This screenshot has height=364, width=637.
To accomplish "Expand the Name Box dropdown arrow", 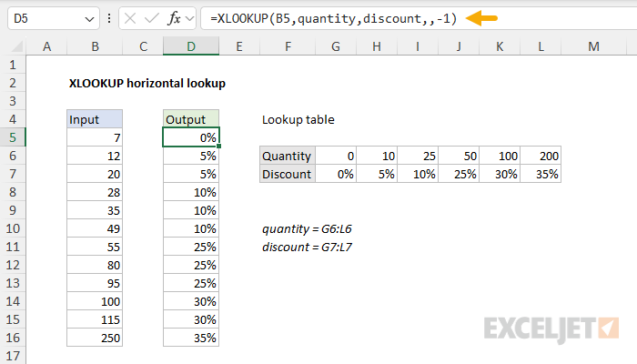I will pyautogui.click(x=89, y=19).
